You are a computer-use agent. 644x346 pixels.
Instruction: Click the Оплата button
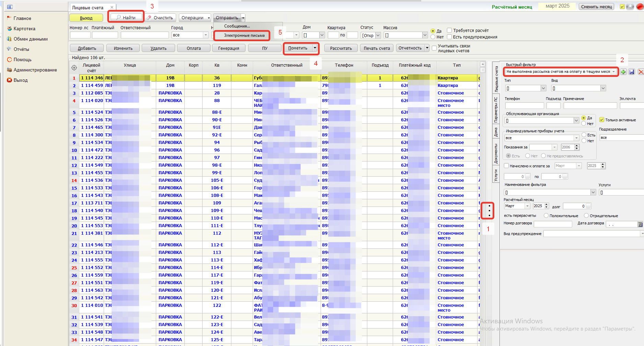(194, 48)
